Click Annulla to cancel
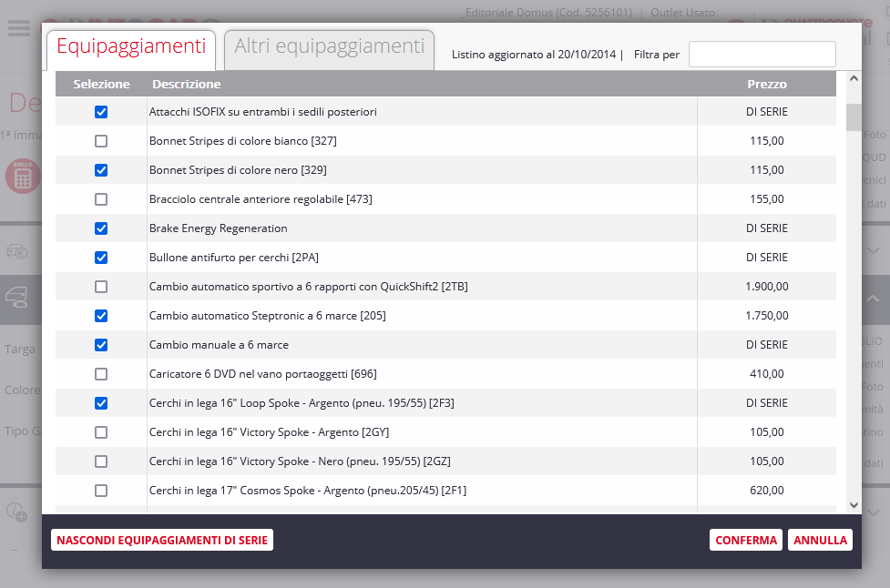 820,540
